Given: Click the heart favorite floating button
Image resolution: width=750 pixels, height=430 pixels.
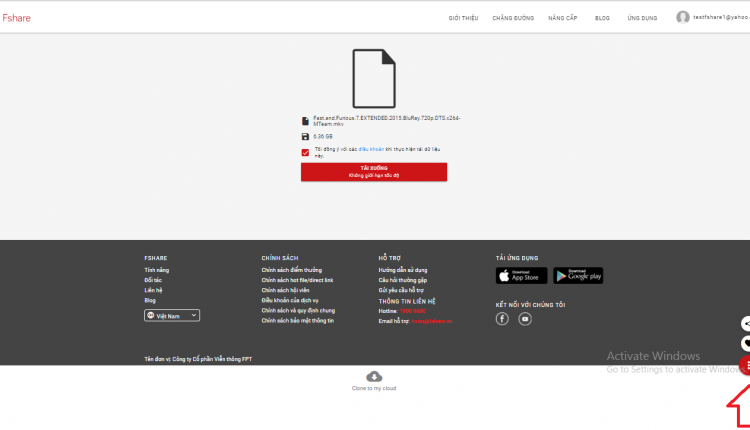Looking at the screenshot, I should click(x=746, y=344).
